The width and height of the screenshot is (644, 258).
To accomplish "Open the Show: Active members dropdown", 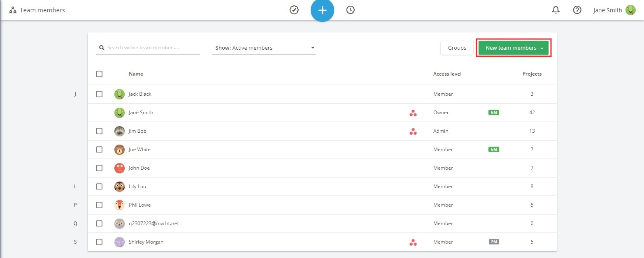I will [x=264, y=48].
